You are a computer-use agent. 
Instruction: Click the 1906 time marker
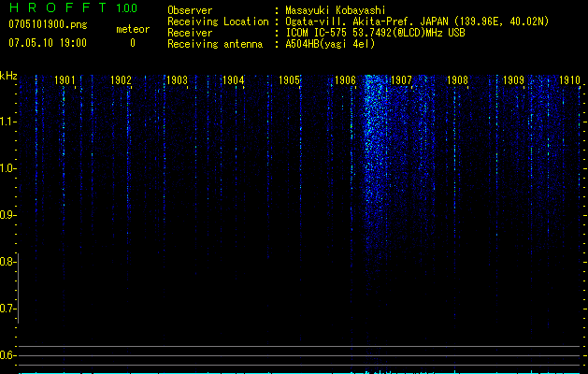tap(345, 80)
